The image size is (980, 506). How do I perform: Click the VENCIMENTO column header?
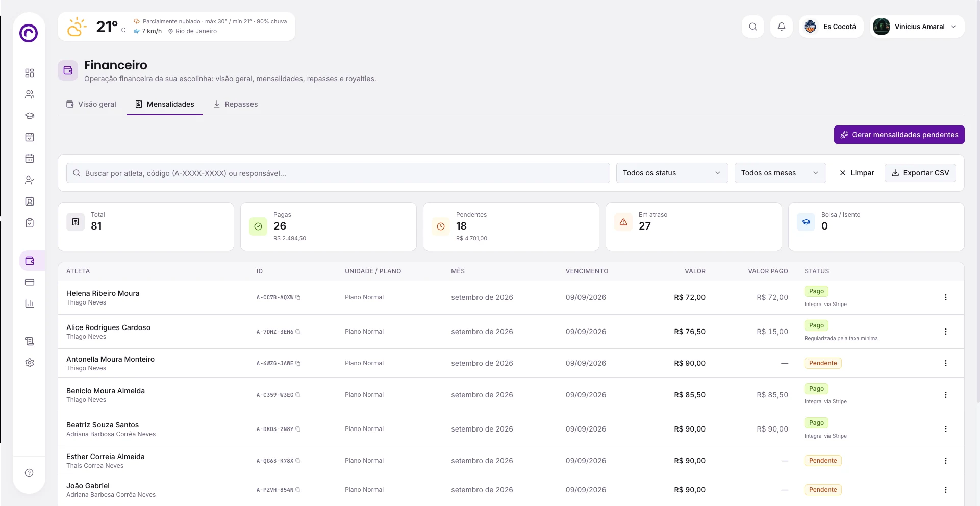[587, 271]
